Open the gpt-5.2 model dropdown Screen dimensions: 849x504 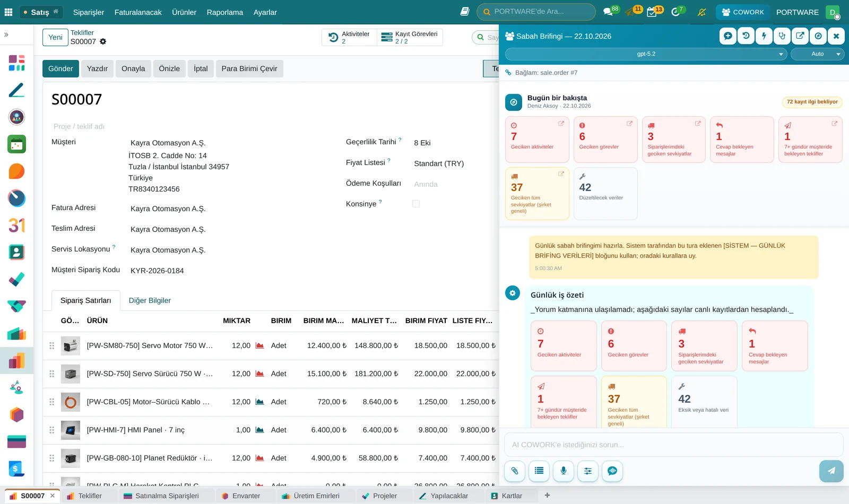646,54
